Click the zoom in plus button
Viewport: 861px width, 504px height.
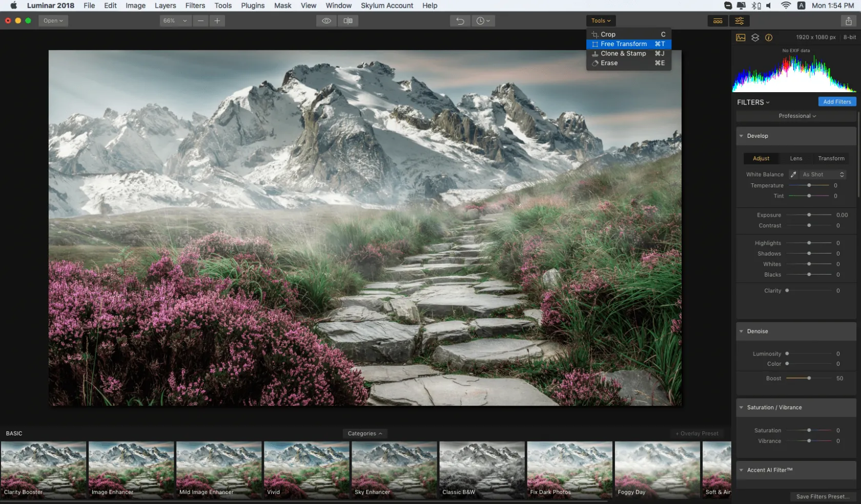click(217, 21)
